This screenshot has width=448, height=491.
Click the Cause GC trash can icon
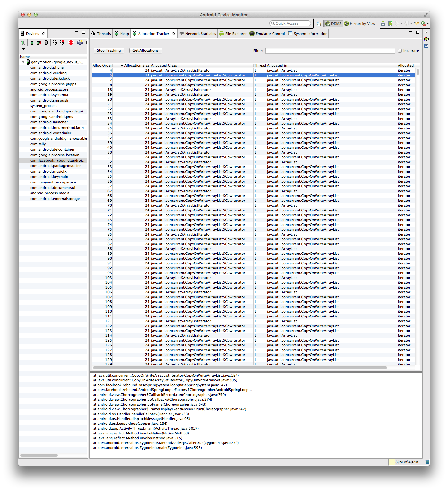coord(46,42)
